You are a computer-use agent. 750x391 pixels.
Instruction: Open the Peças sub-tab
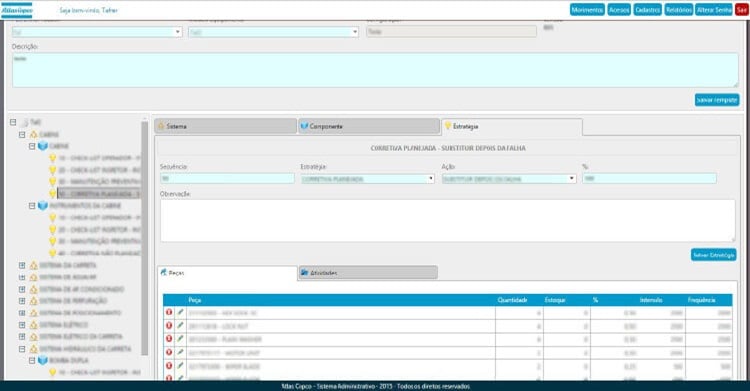(227, 273)
